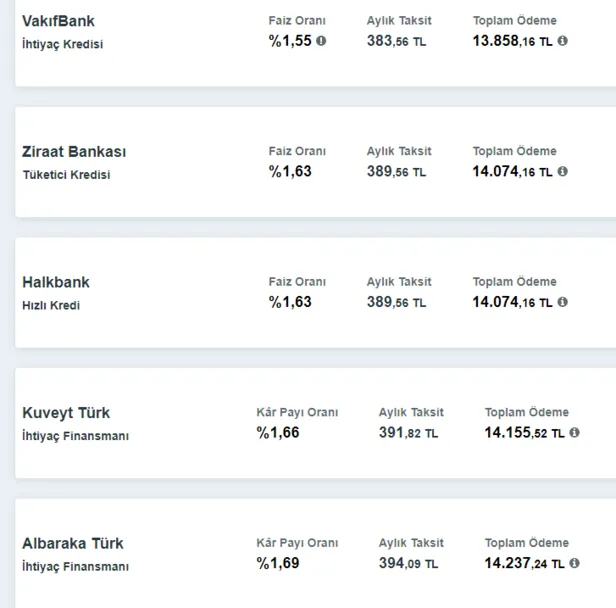Select Halkbank's 389,56 TL monthly installment

click(396, 302)
